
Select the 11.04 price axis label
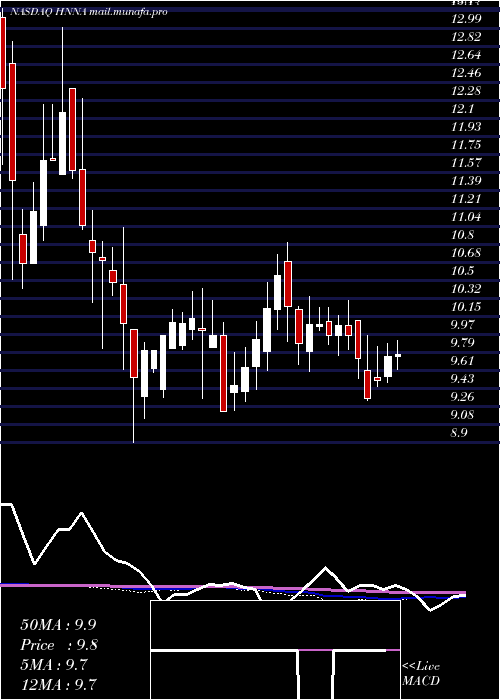[x=466, y=217]
